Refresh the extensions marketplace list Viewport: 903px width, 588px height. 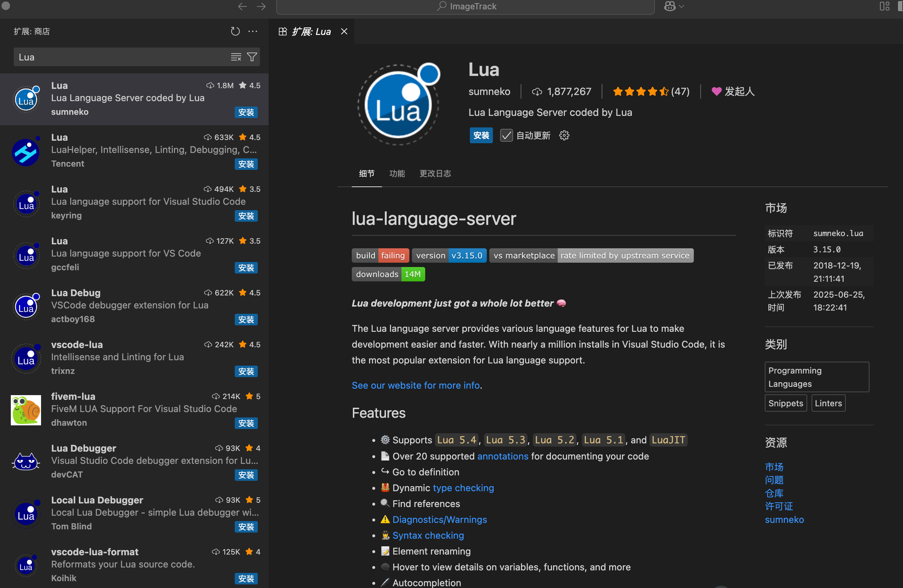tap(235, 31)
